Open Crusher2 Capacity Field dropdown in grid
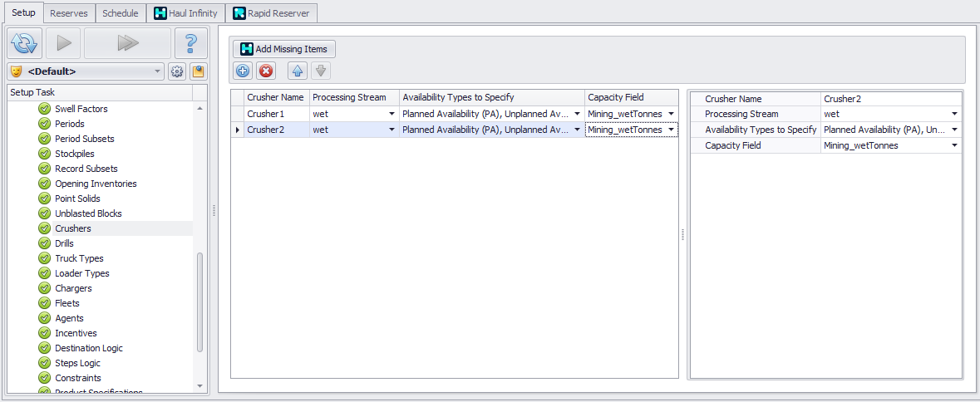980x402 pixels. click(x=671, y=130)
